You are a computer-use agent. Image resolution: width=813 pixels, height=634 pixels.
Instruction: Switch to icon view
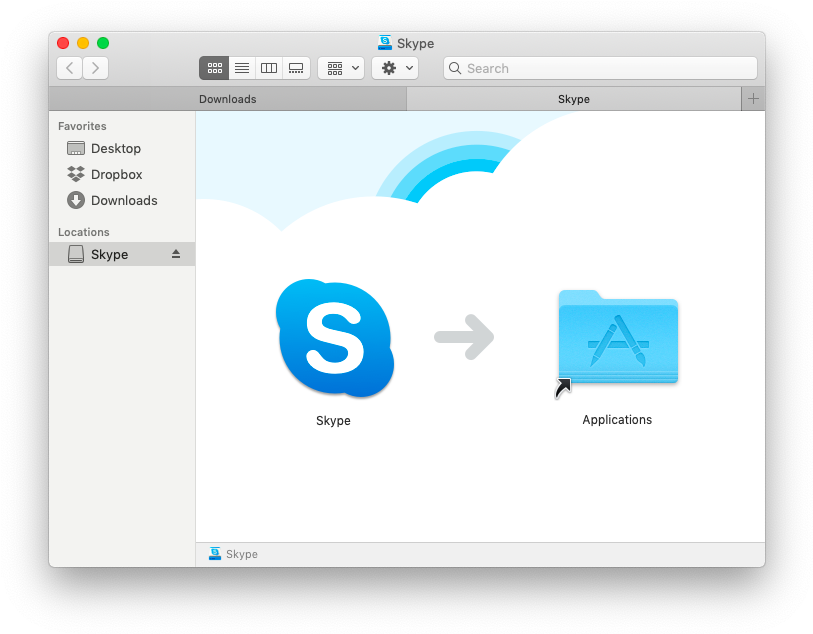pos(214,68)
